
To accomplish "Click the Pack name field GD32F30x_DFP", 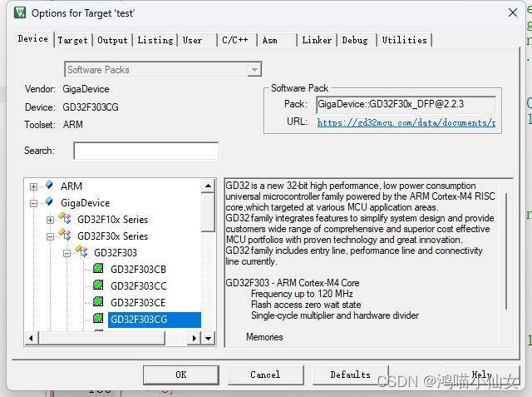I will (406, 105).
